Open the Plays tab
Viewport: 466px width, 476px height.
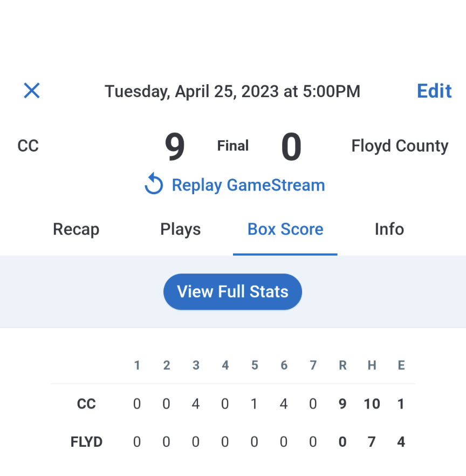click(180, 229)
